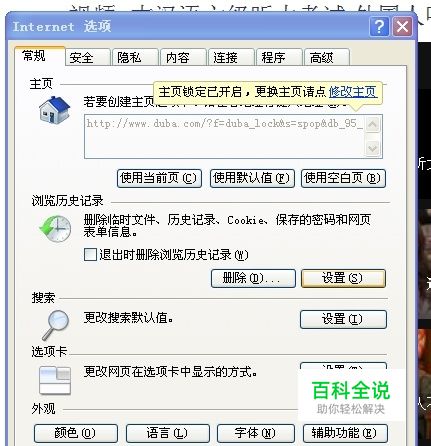Image resolution: width=431 pixels, height=446 pixels.
Task: Open 删除 browsing history dialog
Action: 253,278
